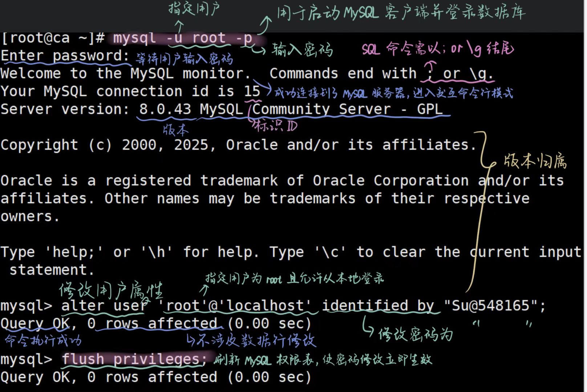
Task: Click the Copyright (c) 2000, 2025 line
Action: (x=238, y=145)
